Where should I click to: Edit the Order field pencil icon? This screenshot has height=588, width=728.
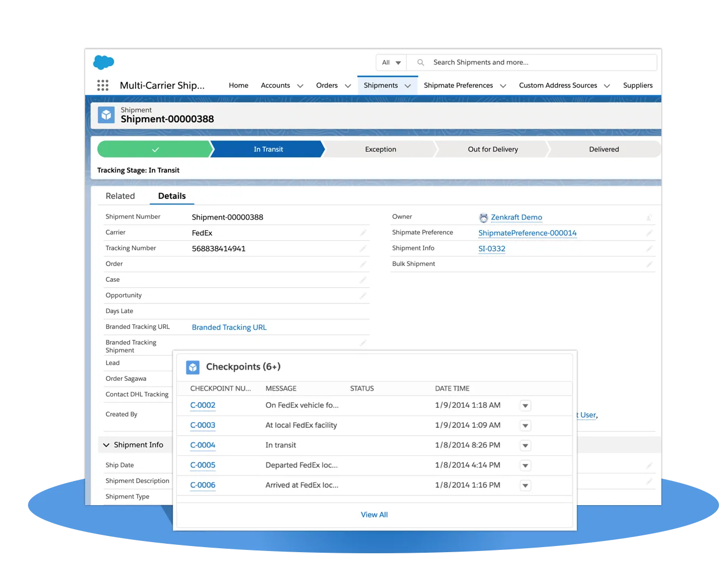click(x=363, y=264)
